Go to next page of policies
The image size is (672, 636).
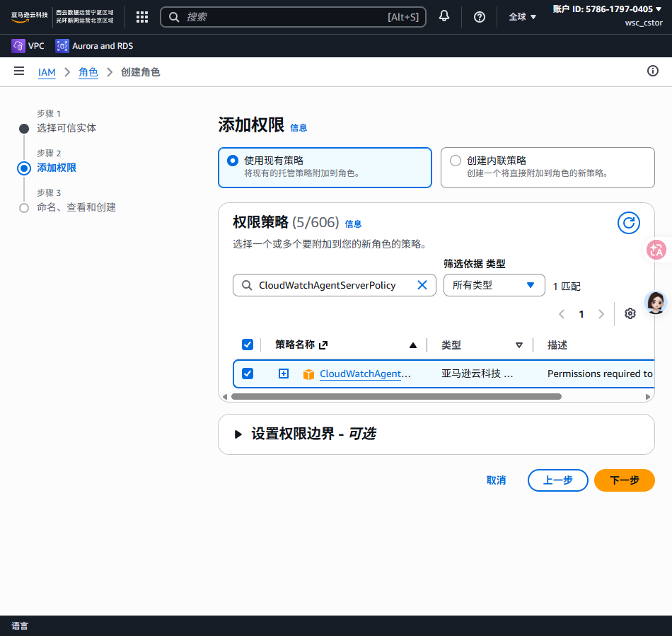pos(601,314)
